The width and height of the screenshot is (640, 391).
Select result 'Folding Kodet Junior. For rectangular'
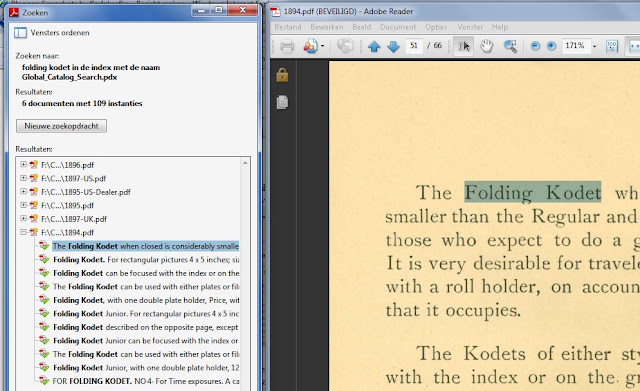pyautogui.click(x=146, y=313)
